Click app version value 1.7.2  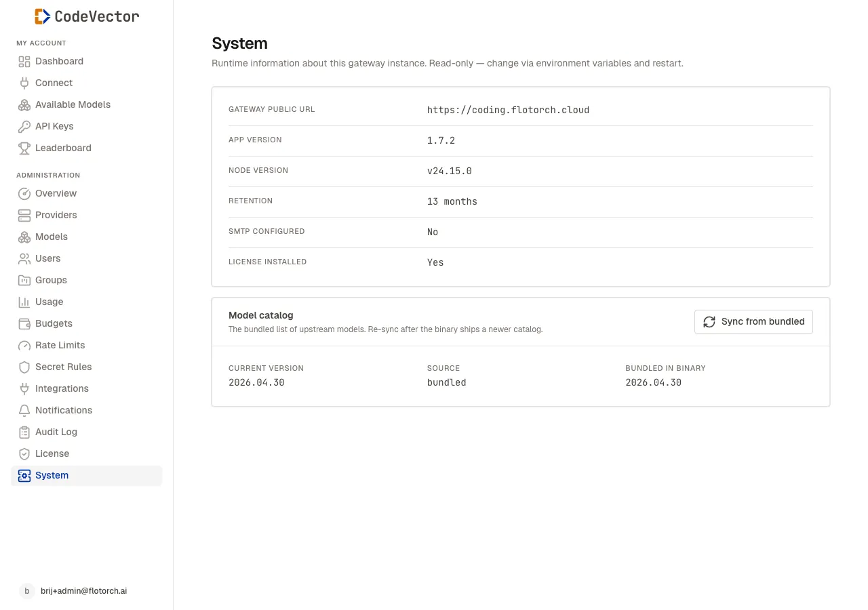coord(441,140)
